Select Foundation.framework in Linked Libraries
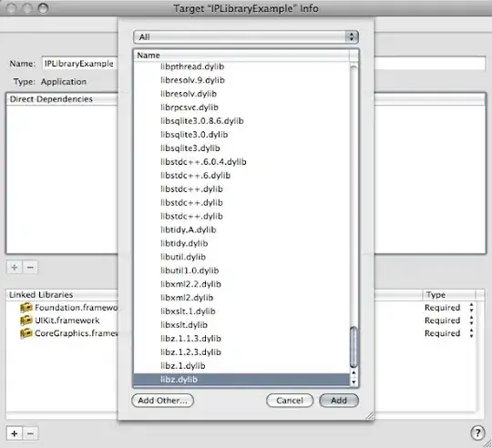Image resolution: width=492 pixels, height=448 pixels. [76, 308]
